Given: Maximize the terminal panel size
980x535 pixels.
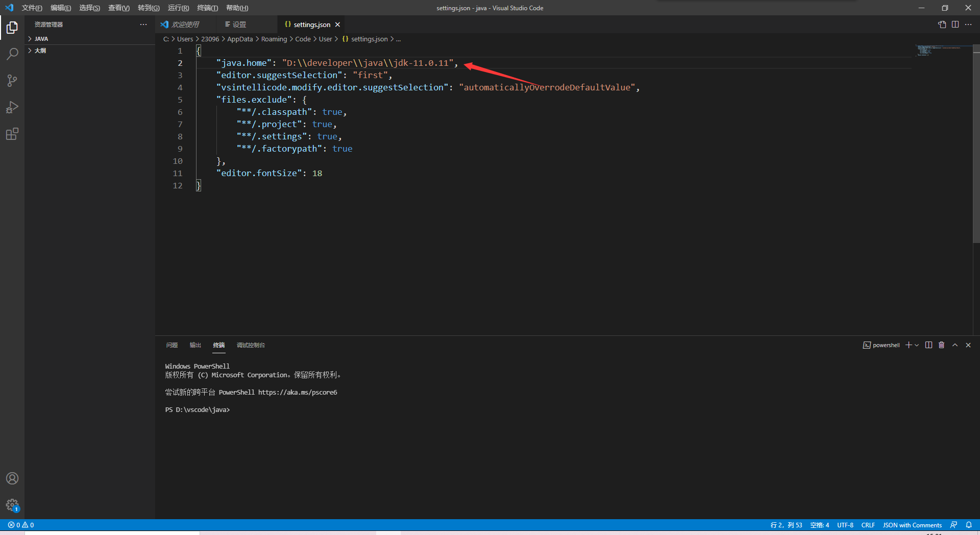Looking at the screenshot, I should coord(955,345).
